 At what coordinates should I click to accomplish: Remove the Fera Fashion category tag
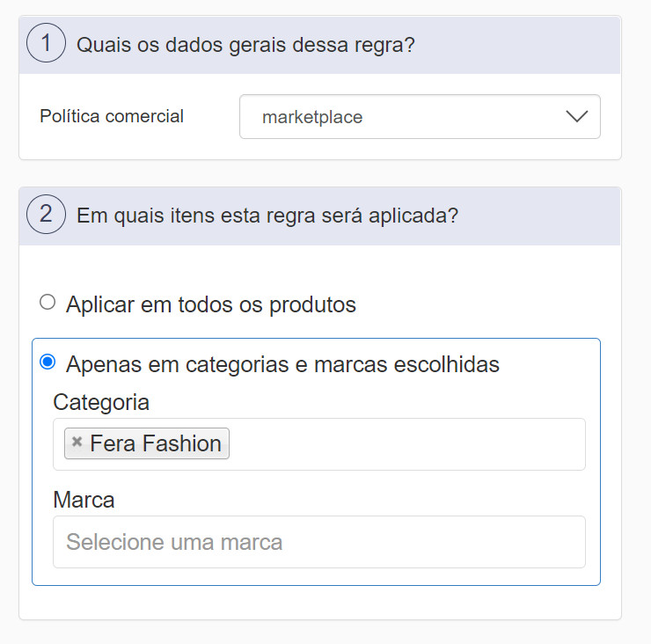pos(77,443)
